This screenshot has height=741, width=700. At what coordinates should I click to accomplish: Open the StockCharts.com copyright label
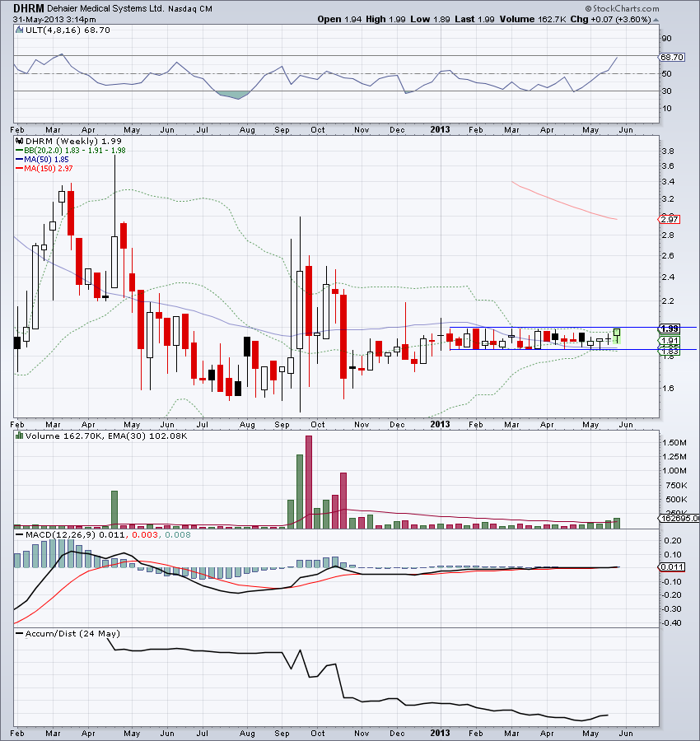(622, 8)
